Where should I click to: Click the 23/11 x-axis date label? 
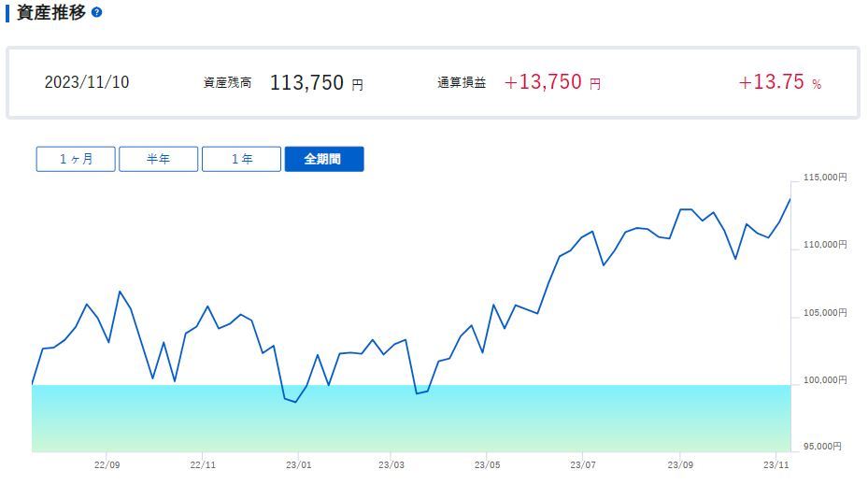click(x=776, y=463)
